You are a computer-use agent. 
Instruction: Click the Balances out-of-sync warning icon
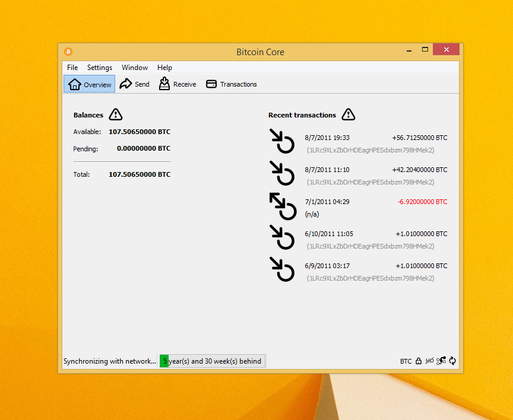click(116, 114)
